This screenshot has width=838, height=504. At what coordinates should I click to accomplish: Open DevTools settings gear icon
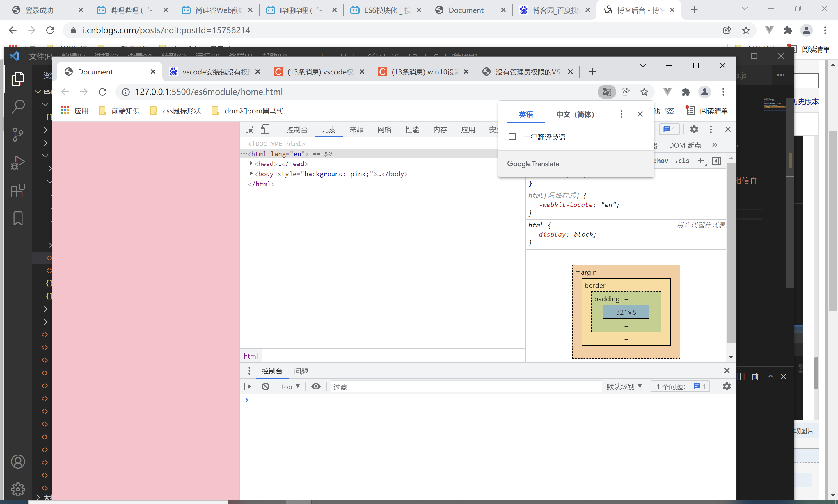(694, 129)
